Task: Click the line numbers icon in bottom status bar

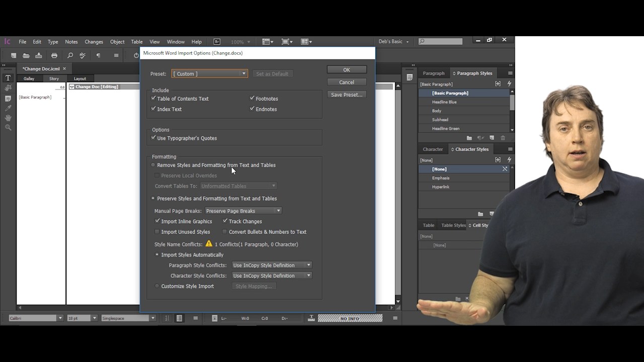Action: tap(167, 318)
